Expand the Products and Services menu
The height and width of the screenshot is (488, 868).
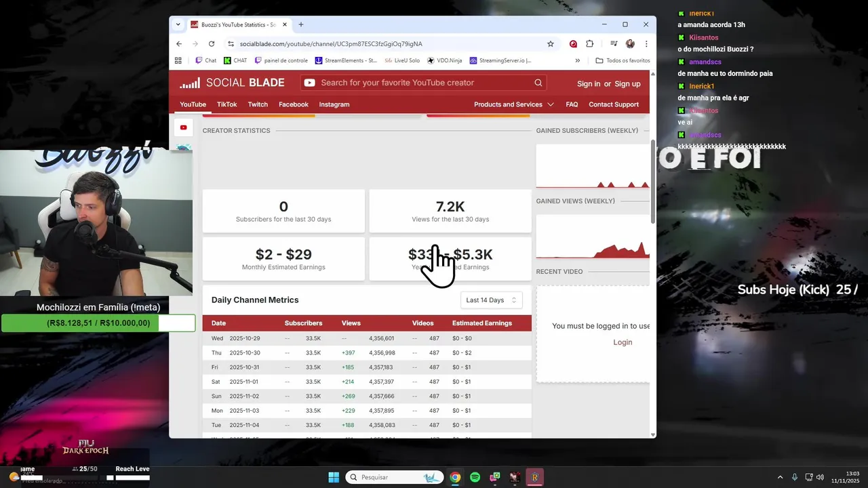pyautogui.click(x=514, y=104)
